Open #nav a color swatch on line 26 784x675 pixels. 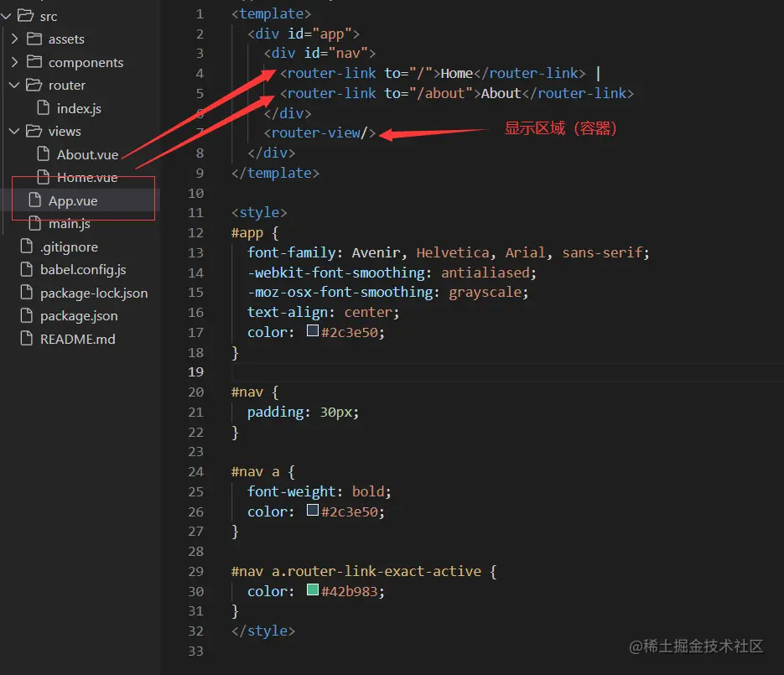[x=313, y=510]
